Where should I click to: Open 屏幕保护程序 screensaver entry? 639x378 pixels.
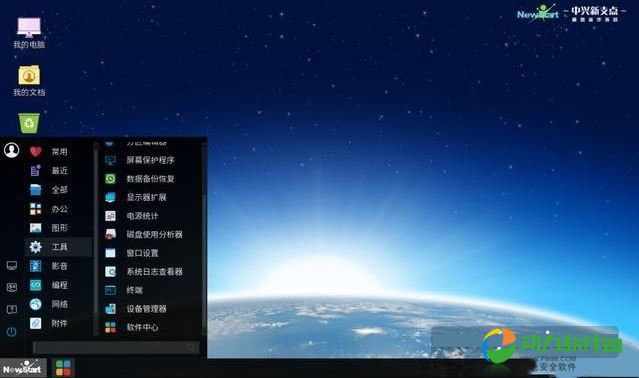click(x=150, y=160)
